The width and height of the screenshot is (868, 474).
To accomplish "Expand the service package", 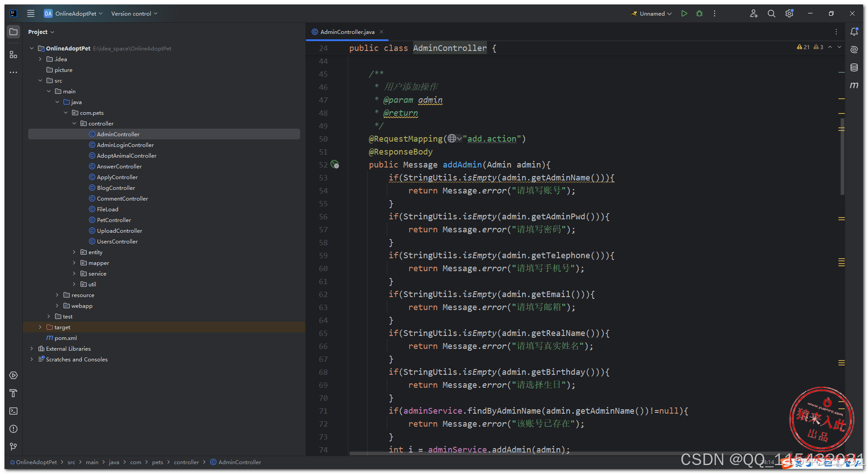I will point(74,273).
